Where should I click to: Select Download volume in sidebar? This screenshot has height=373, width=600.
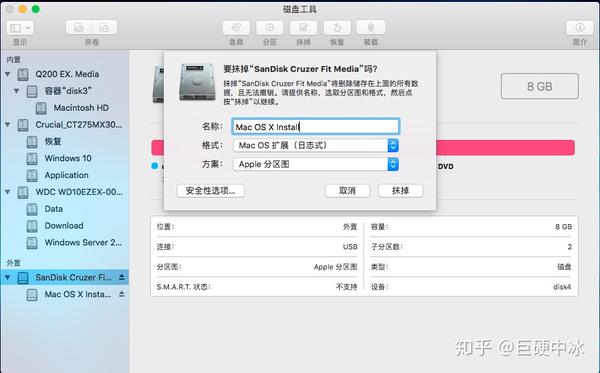click(64, 226)
